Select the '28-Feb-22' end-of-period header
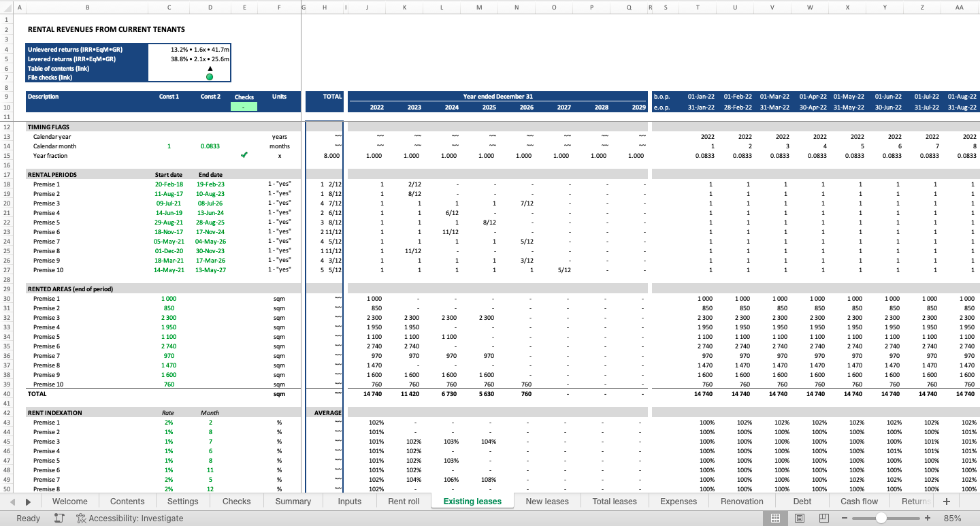Viewport: 980px width, 526px height. click(738, 108)
